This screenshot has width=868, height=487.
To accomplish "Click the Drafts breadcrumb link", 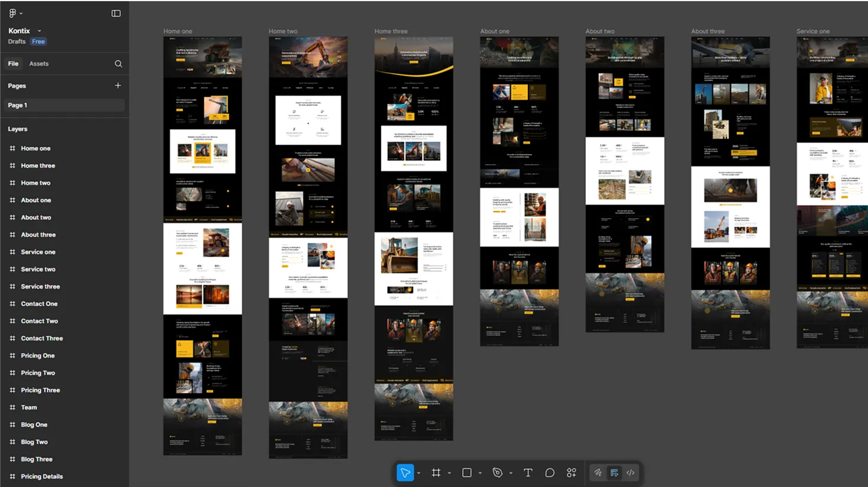I will [x=16, y=41].
